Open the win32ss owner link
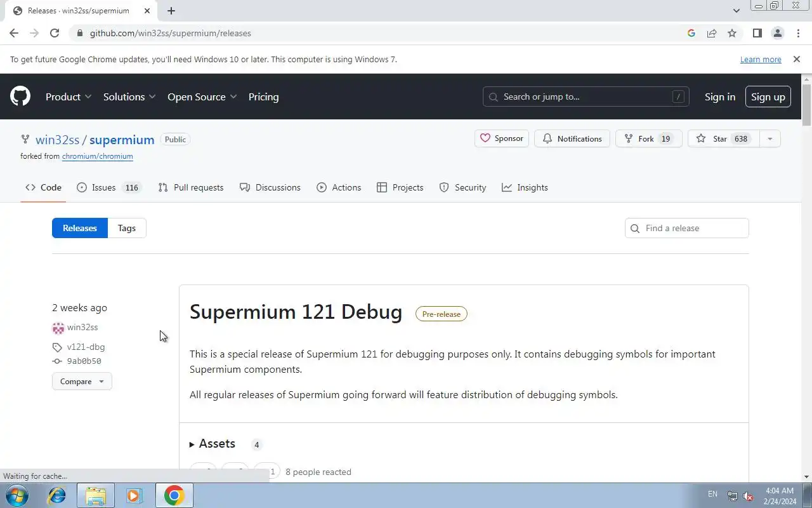812x508 pixels. (58, 140)
